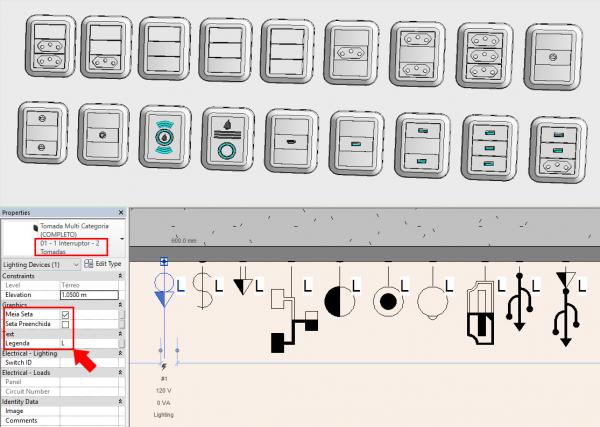Close the Properties panel

click(x=121, y=212)
